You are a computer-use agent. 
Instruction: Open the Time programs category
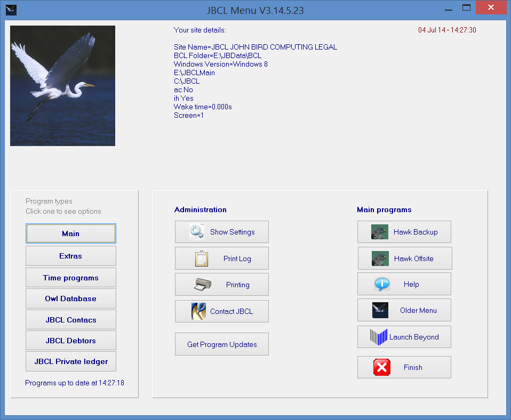pyautogui.click(x=70, y=278)
